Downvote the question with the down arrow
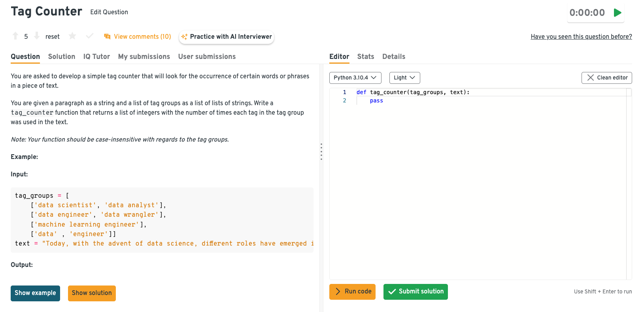644x312 pixels. [37, 36]
